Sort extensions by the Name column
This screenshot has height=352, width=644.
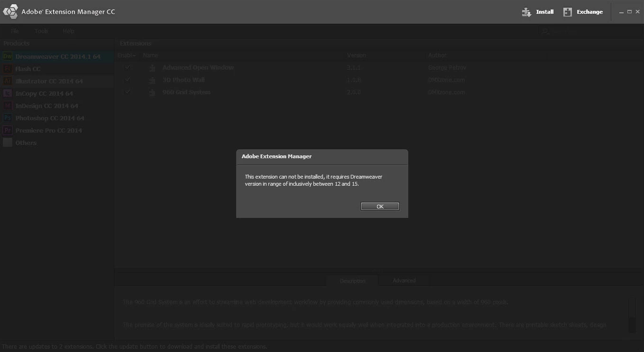[x=150, y=55]
